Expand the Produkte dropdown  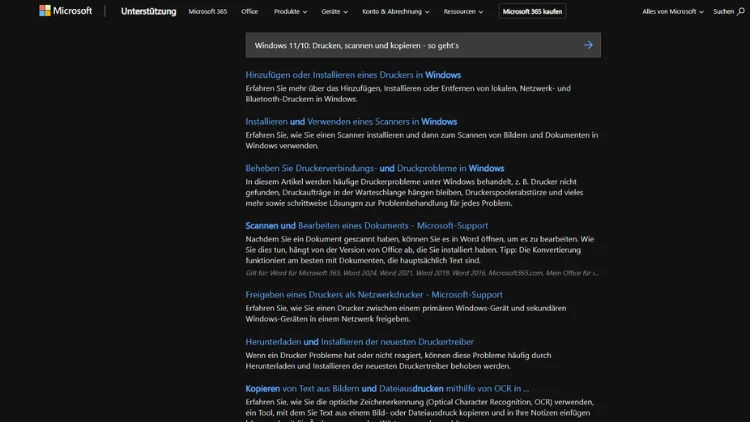pyautogui.click(x=290, y=11)
